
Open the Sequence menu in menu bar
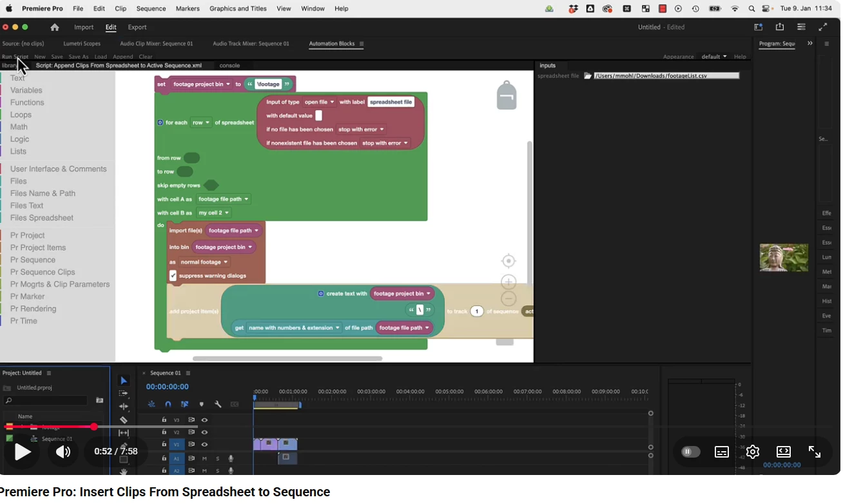(x=151, y=9)
